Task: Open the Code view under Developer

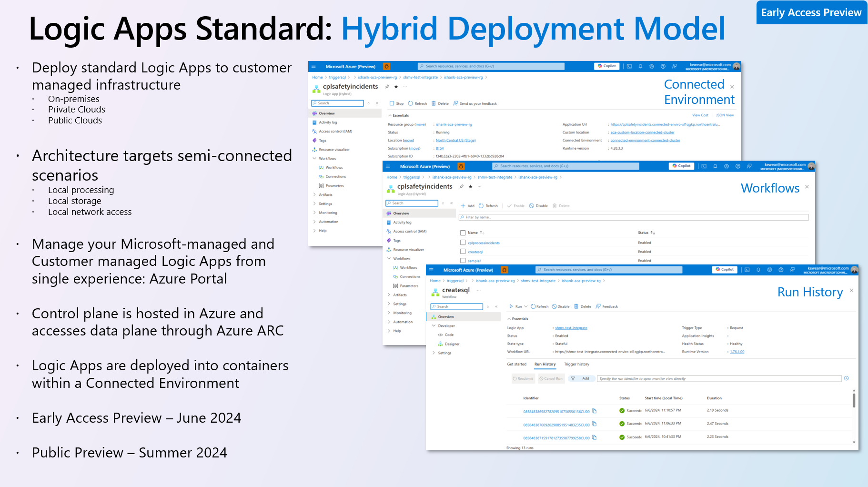Action: tap(448, 335)
